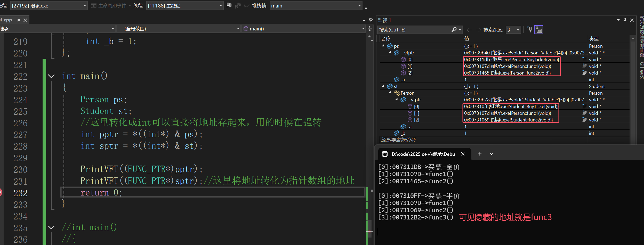Viewport: 644px width, 245px height.
Task: Click console line '[3]:007312B2->func3()'
Action: (415, 217)
